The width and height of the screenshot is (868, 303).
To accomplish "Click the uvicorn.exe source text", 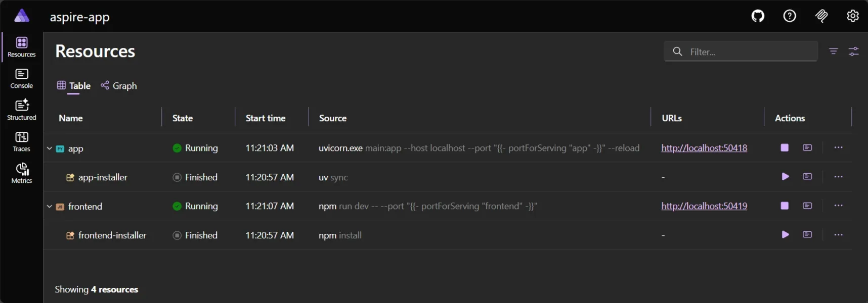I will [x=340, y=148].
